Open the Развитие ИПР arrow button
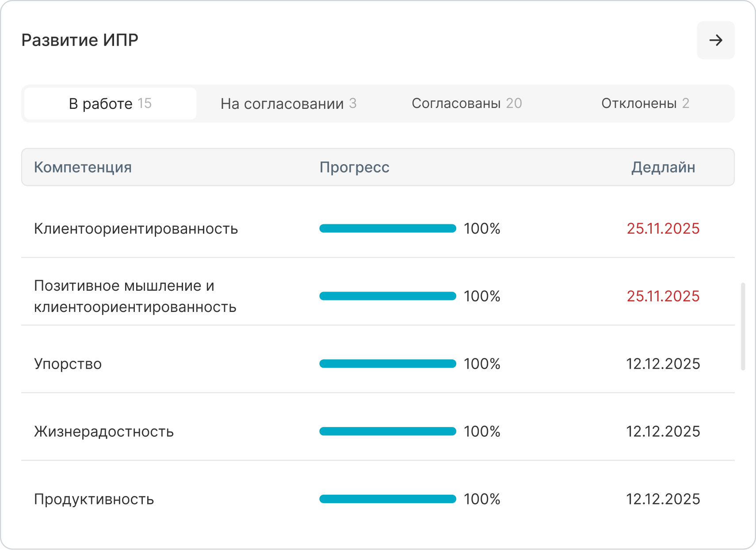 pyautogui.click(x=716, y=40)
